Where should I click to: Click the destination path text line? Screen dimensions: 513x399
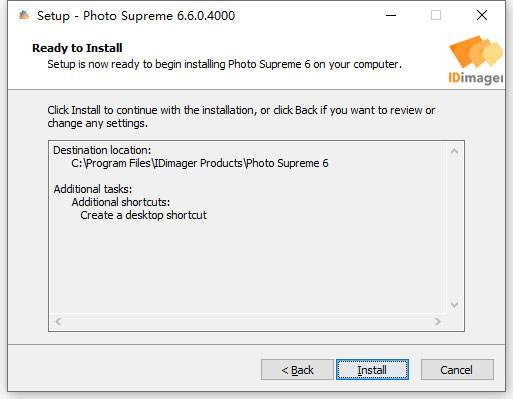click(x=200, y=163)
